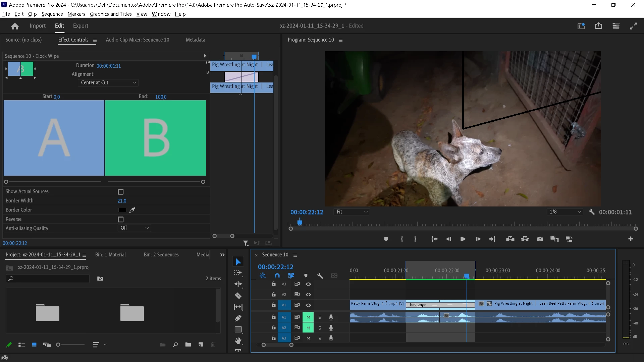Select the Ripple Edit tool

238,284
